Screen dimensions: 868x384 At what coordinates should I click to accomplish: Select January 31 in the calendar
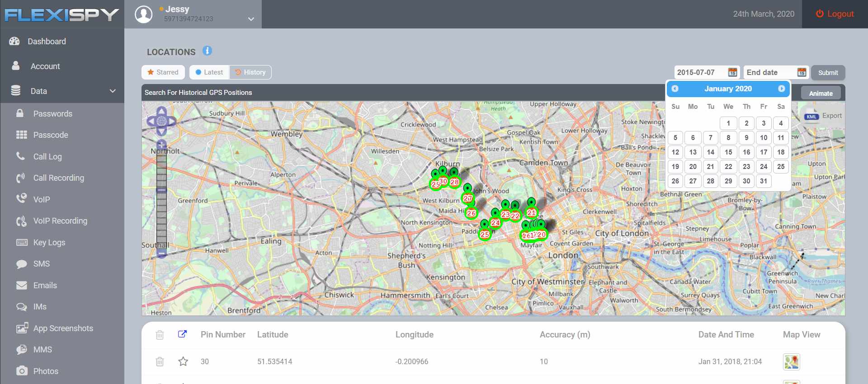click(x=764, y=181)
